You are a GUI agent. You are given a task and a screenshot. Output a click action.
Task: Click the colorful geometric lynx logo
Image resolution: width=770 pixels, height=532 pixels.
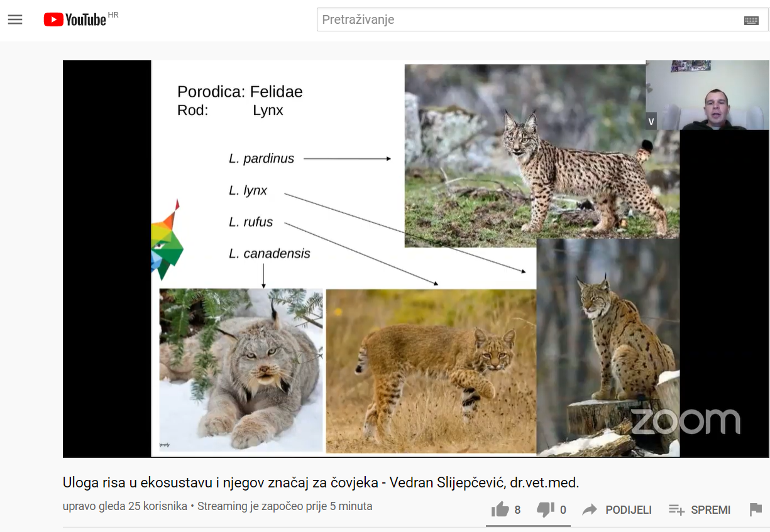point(167,240)
